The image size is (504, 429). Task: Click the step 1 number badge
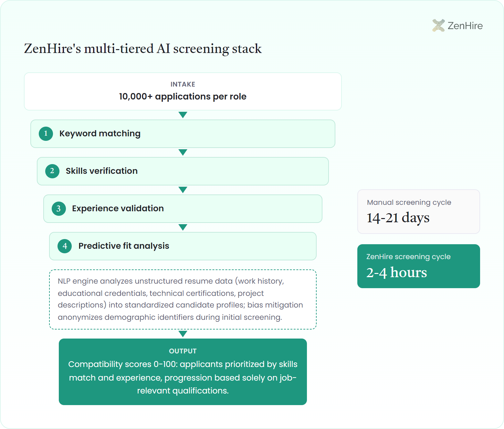(x=46, y=134)
